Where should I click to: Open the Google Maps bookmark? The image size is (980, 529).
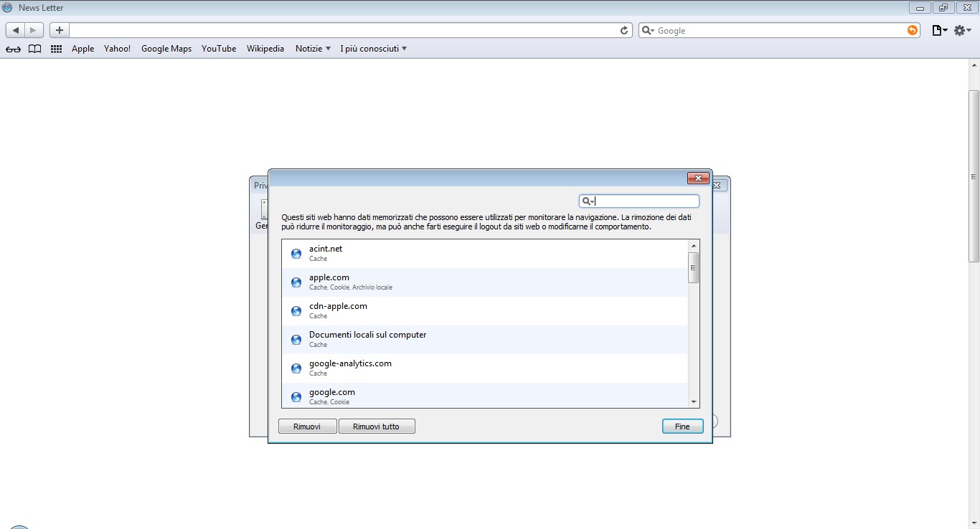click(x=166, y=49)
